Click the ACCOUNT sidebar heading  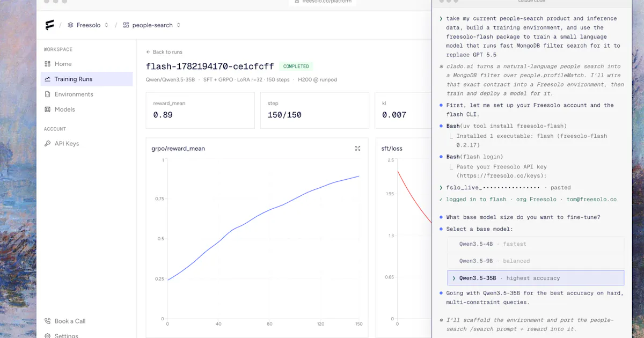click(x=55, y=129)
